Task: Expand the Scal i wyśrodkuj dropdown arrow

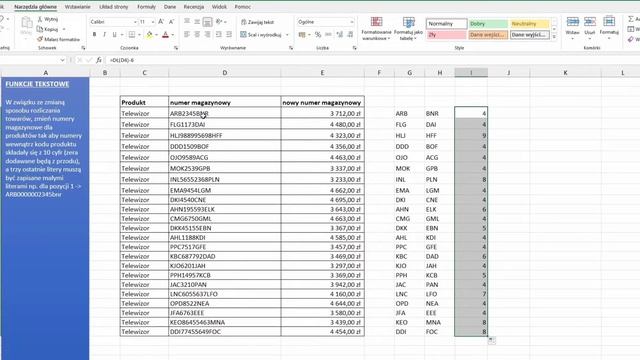Action: coord(287,35)
